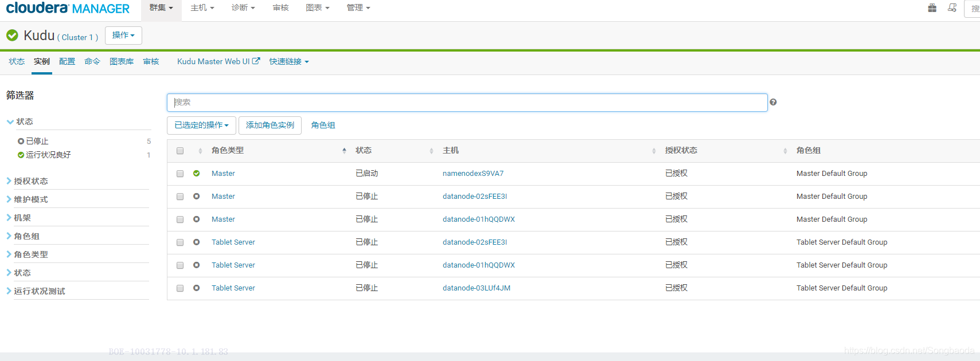Open the Kudu Master Web UI link
This screenshot has height=361, width=980.
coord(218,61)
